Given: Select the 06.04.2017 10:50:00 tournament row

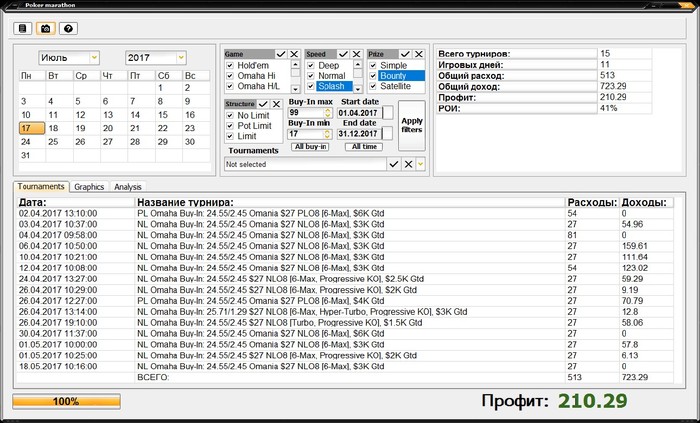Looking at the screenshot, I should pos(345,246).
